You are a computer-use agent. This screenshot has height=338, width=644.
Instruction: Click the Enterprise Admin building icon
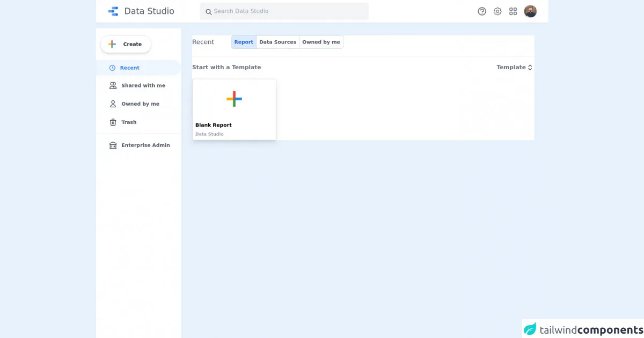pyautogui.click(x=113, y=145)
